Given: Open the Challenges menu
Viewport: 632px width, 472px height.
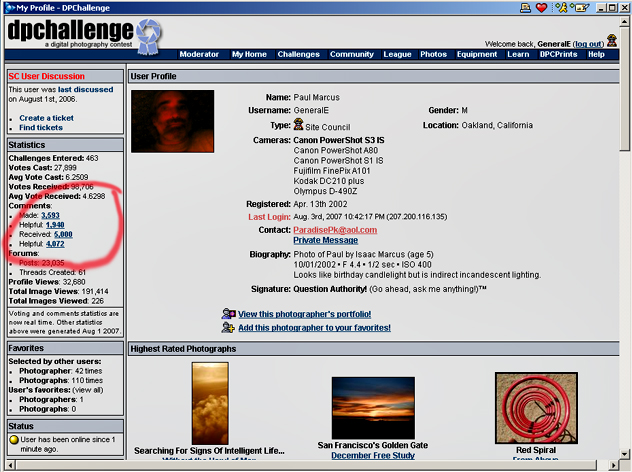Looking at the screenshot, I should (298, 54).
